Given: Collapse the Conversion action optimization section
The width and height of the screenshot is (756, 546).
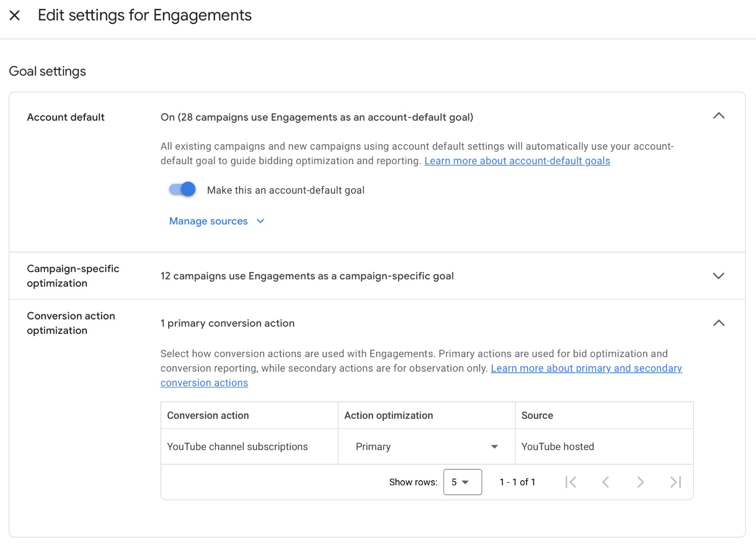Looking at the screenshot, I should [719, 323].
